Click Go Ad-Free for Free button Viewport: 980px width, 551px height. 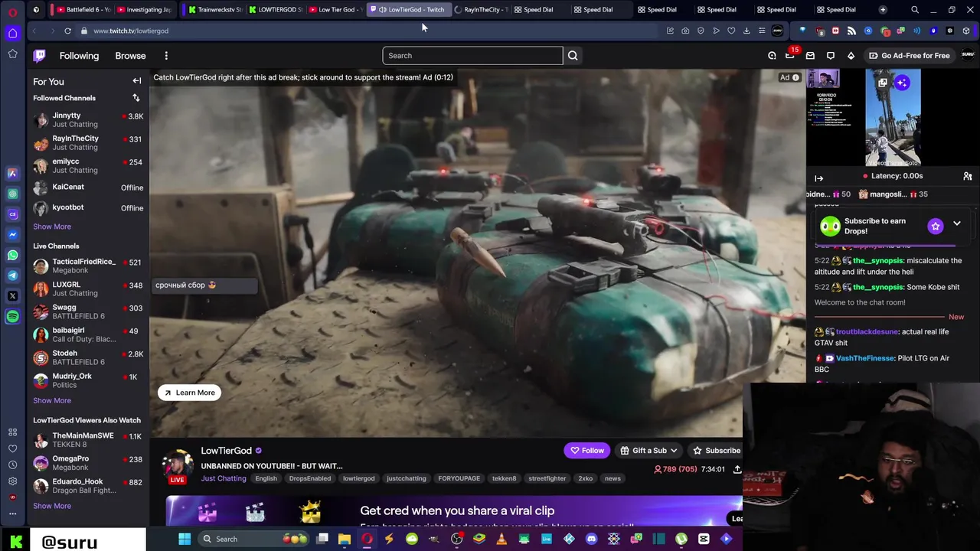909,55
